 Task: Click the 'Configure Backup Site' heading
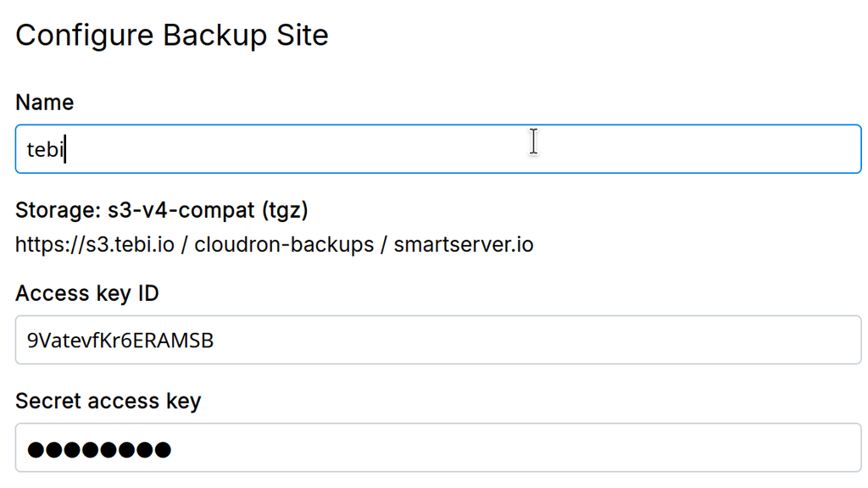(172, 36)
